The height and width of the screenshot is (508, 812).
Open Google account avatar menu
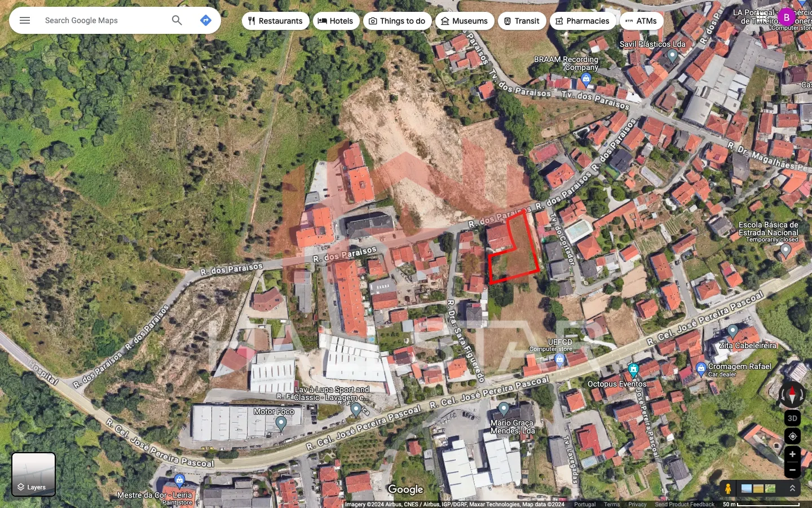pyautogui.click(x=787, y=17)
